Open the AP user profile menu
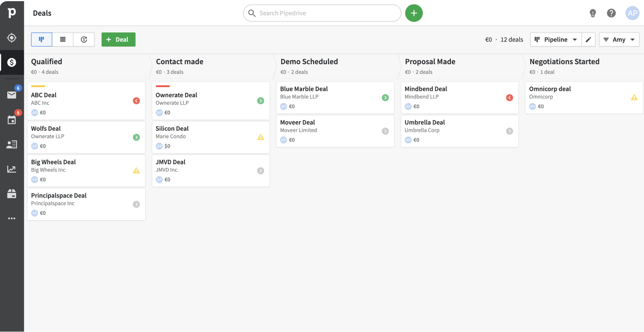 pos(632,13)
